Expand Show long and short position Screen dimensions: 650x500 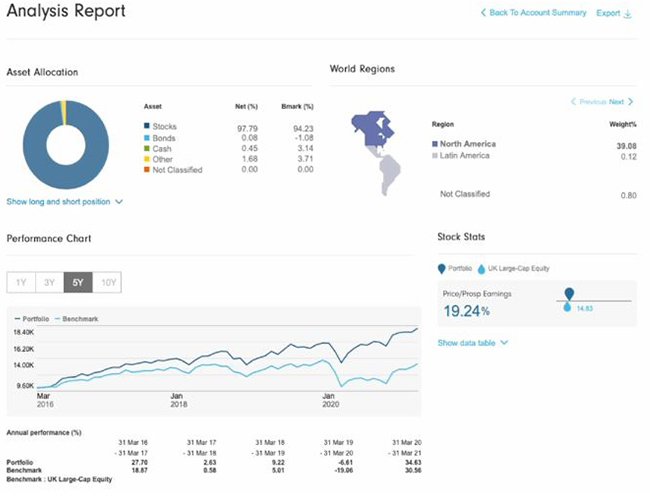[64, 201]
